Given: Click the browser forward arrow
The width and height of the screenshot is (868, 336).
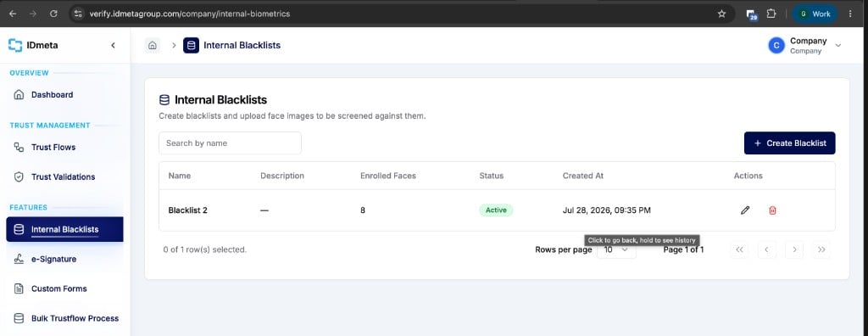Looking at the screenshot, I should 33,14.
